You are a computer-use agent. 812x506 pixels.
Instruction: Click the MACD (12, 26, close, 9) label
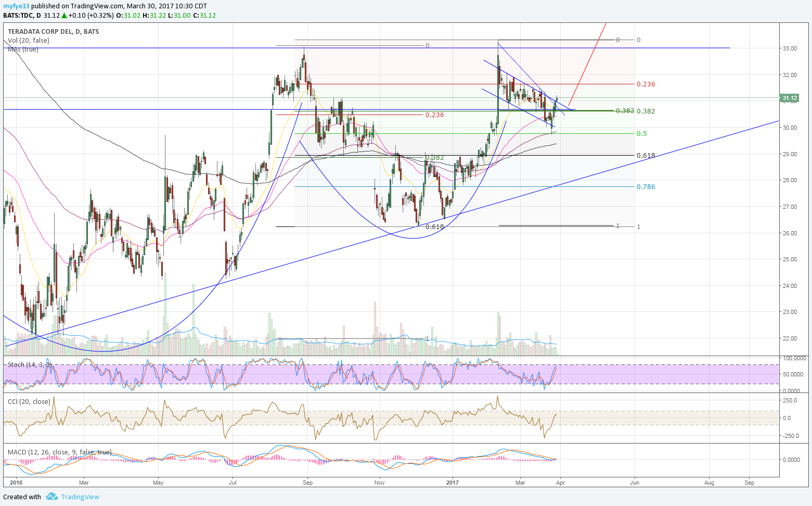[x=59, y=452]
